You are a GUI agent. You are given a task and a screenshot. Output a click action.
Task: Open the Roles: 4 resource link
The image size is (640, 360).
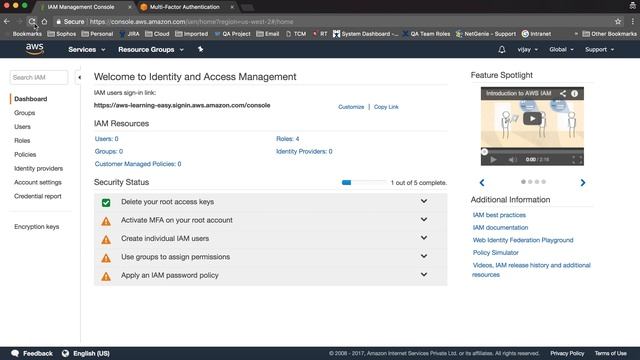tap(288, 139)
